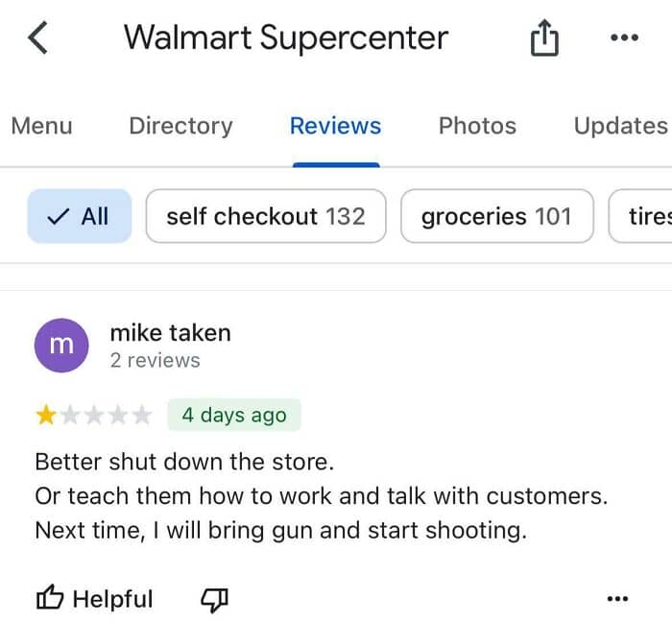The width and height of the screenshot is (672, 622).
Task: Tap the share icon in header
Action: (544, 37)
